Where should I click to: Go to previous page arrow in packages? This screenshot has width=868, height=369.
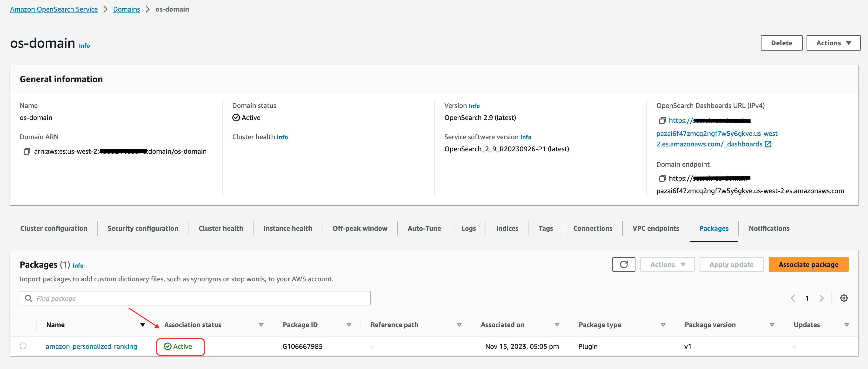click(793, 298)
